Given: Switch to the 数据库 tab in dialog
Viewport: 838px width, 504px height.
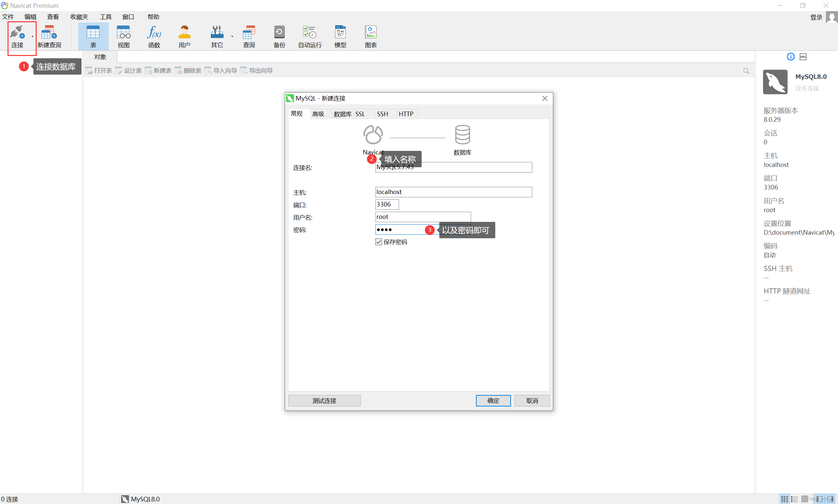Looking at the screenshot, I should 342,114.
